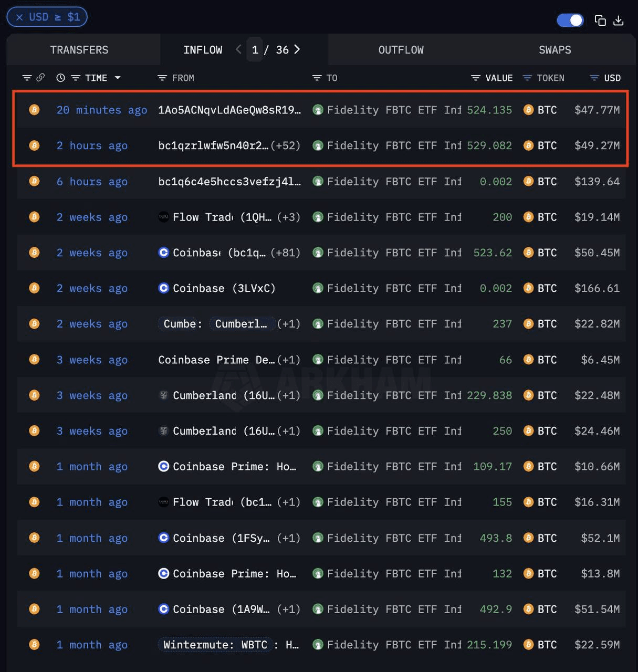The image size is (638, 672).
Task: Expand the (+3) Flow Traders senders
Action: 289,217
